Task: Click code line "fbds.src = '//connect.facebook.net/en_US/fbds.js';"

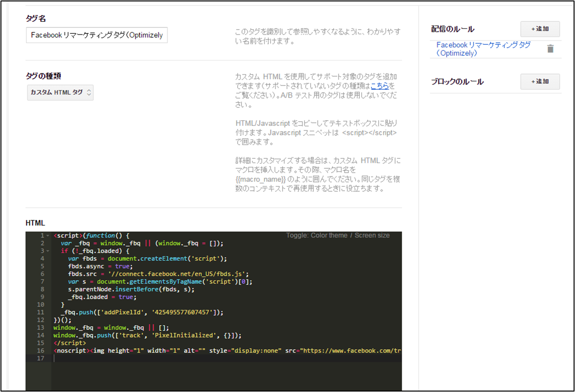Action: click(158, 274)
